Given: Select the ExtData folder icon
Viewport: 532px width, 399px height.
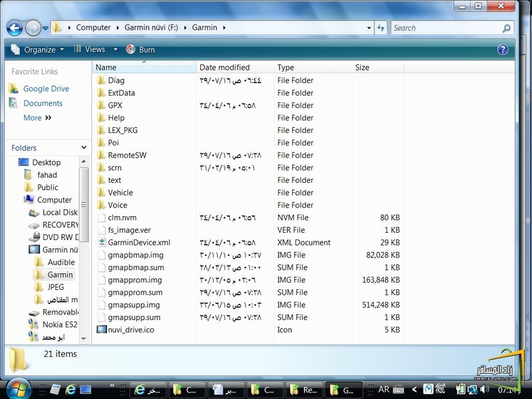Looking at the screenshot, I should click(101, 92).
